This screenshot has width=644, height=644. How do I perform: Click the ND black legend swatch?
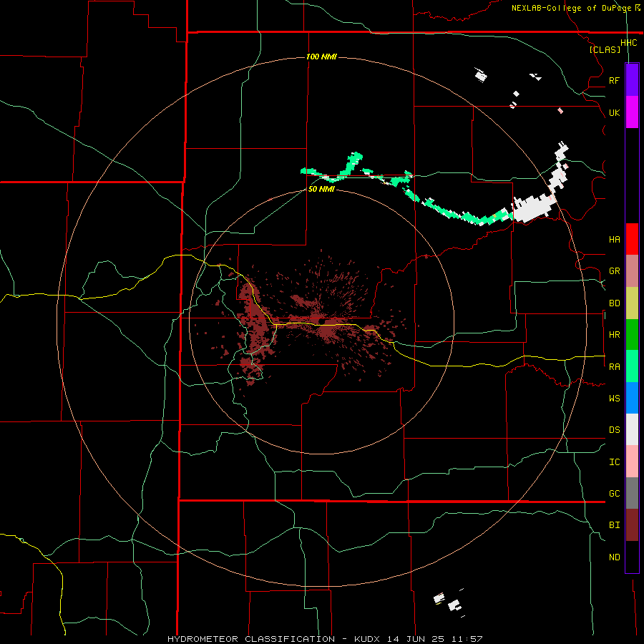632,557
